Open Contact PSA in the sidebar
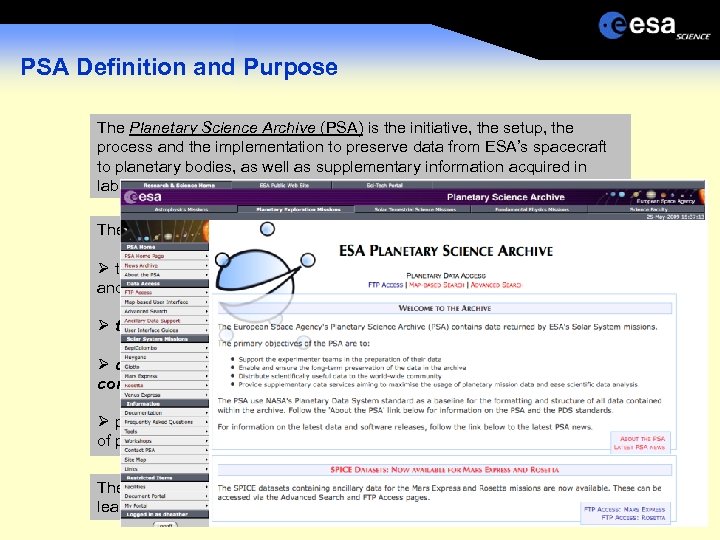720x540 pixels. [165, 450]
